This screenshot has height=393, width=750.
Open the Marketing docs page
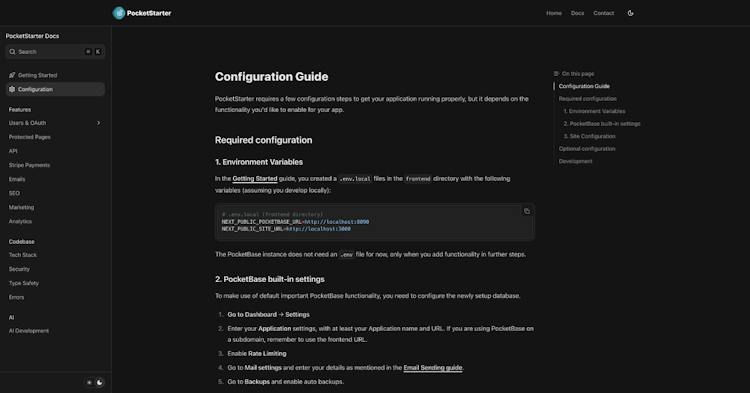click(x=21, y=207)
